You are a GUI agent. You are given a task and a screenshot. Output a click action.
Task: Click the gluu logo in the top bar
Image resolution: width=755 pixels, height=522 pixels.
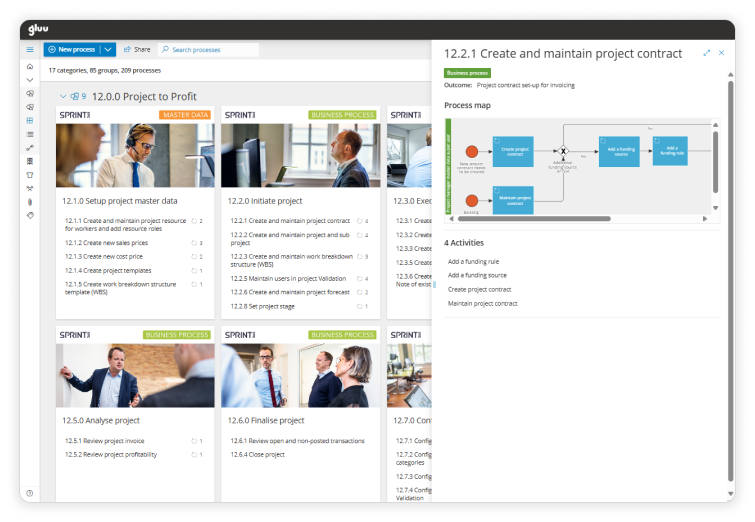[38, 29]
